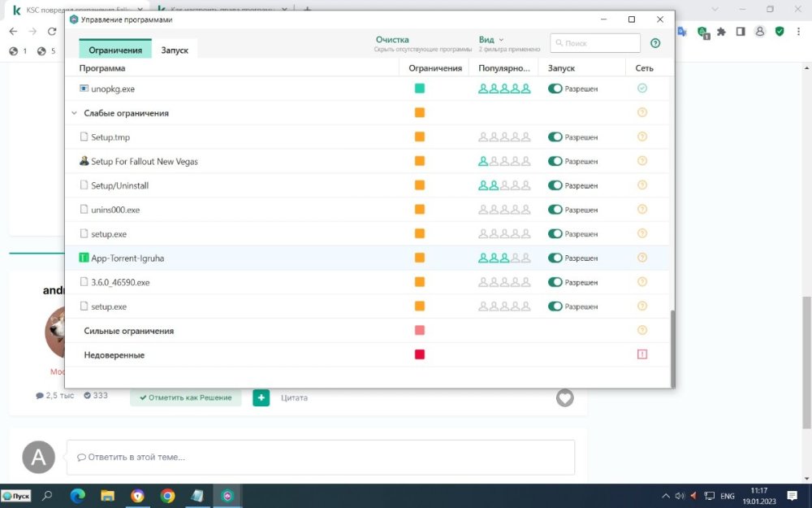Switch to the Запуск tab

tap(175, 50)
